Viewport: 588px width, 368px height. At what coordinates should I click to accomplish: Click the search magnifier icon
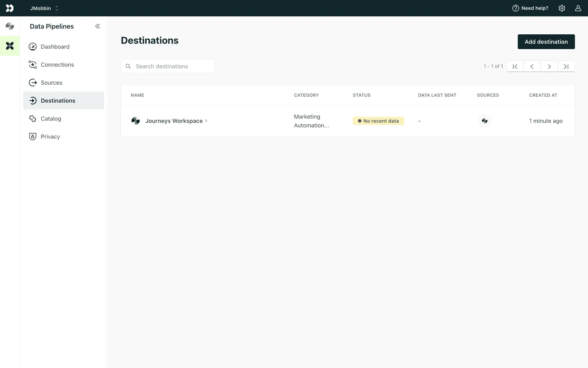pos(128,66)
